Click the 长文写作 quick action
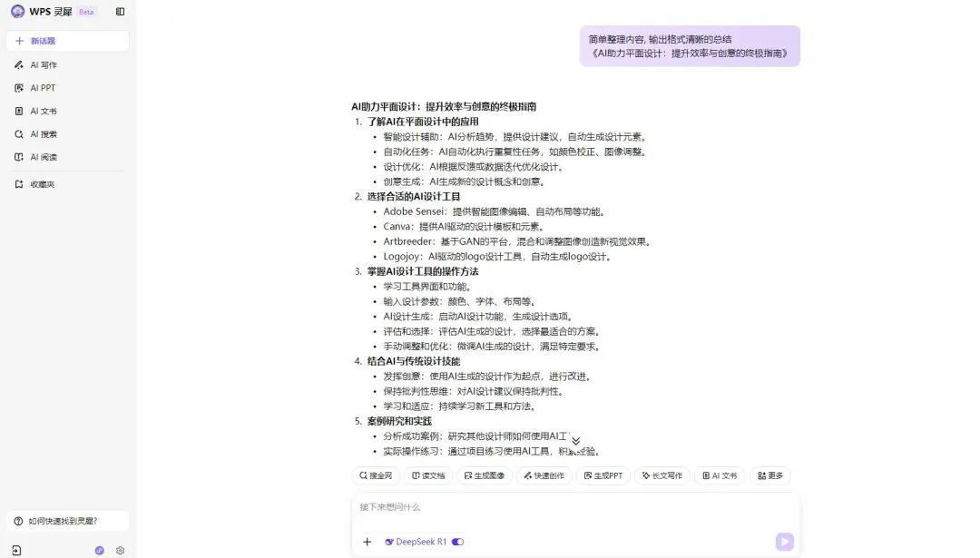980x558 pixels. pyautogui.click(x=662, y=475)
